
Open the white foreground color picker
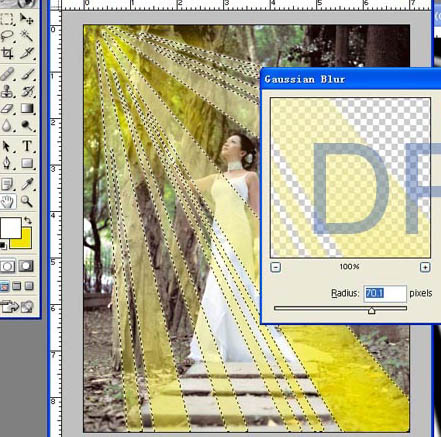coord(11,228)
